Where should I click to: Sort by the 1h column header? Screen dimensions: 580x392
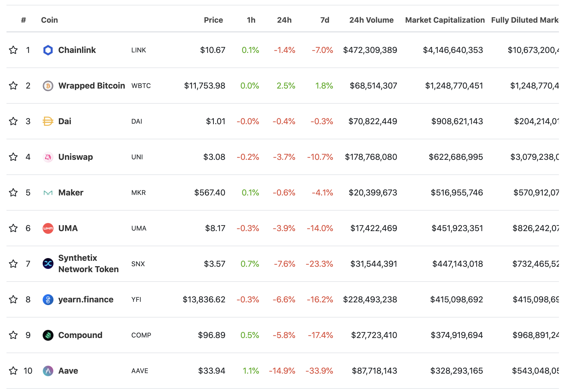point(251,20)
